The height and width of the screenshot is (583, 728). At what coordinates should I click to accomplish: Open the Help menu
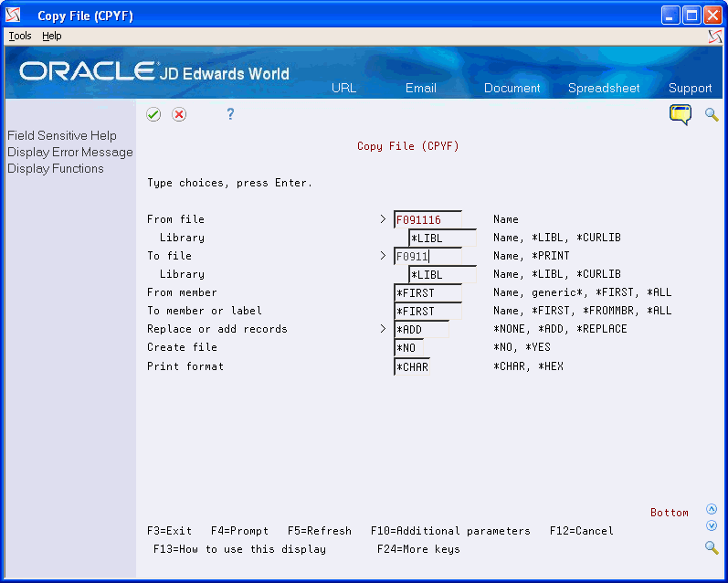(x=51, y=36)
